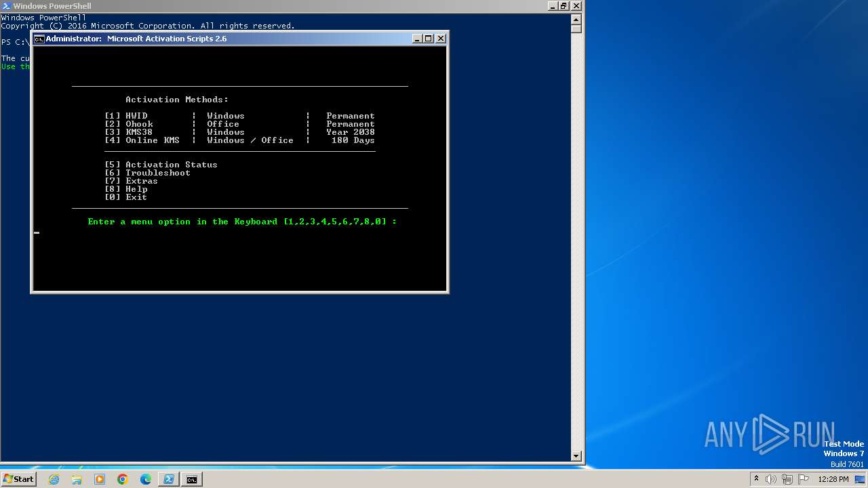Open the volume control in the tray
The width and height of the screenshot is (868, 488).
point(771,479)
